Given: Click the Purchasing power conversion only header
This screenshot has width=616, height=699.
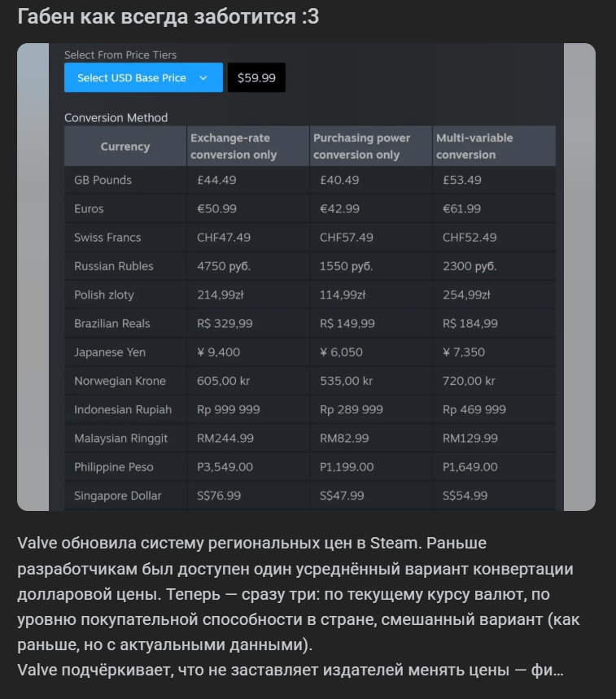Looking at the screenshot, I should tap(361, 146).
